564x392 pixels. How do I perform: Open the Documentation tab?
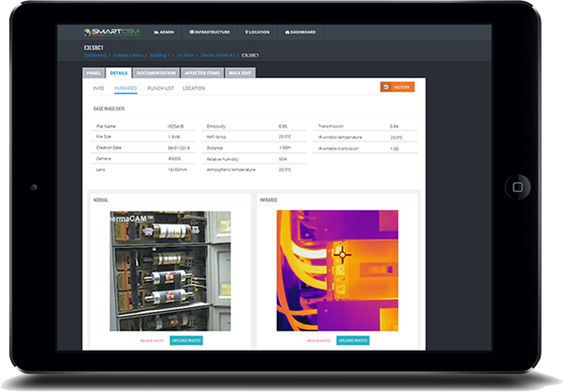click(x=156, y=73)
